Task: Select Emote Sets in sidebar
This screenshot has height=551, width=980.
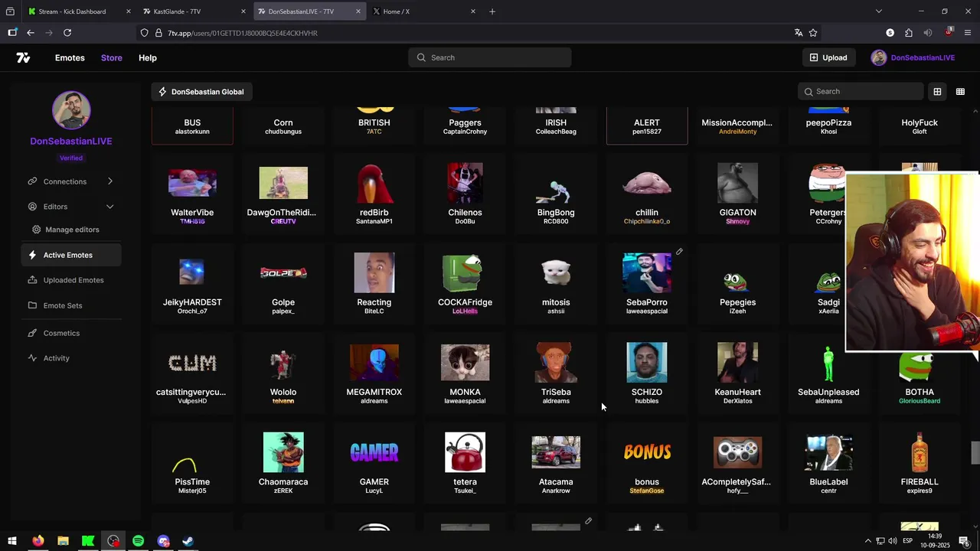Action: pyautogui.click(x=71, y=305)
